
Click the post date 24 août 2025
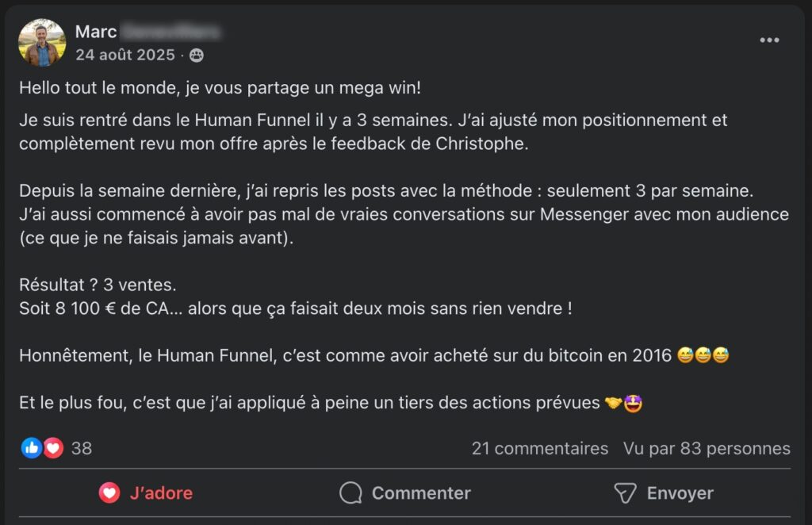125,56
